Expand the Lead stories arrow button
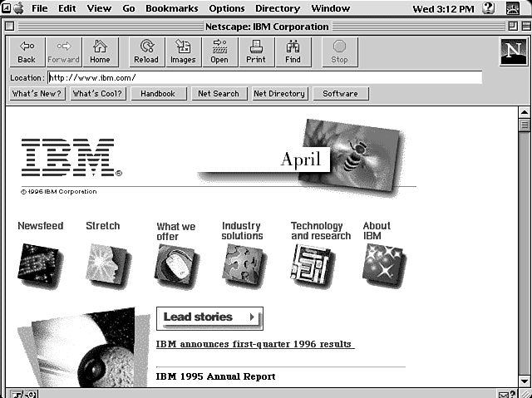 pos(252,317)
